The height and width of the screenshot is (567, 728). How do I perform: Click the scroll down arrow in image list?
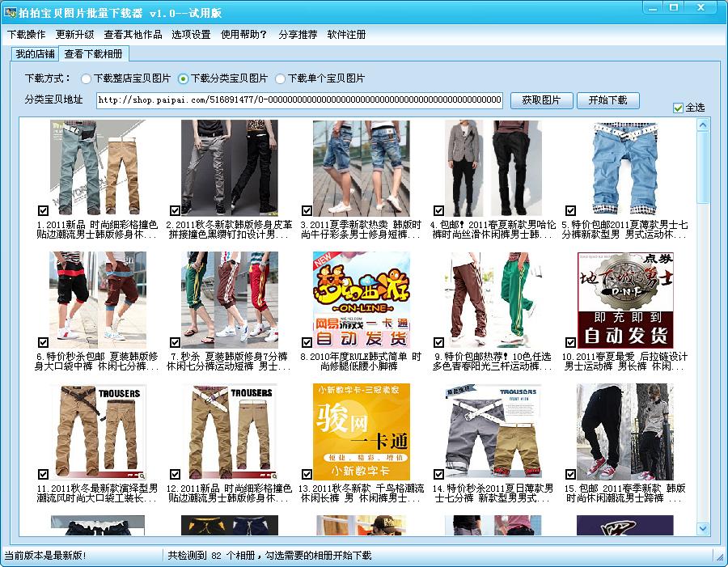coord(703,528)
